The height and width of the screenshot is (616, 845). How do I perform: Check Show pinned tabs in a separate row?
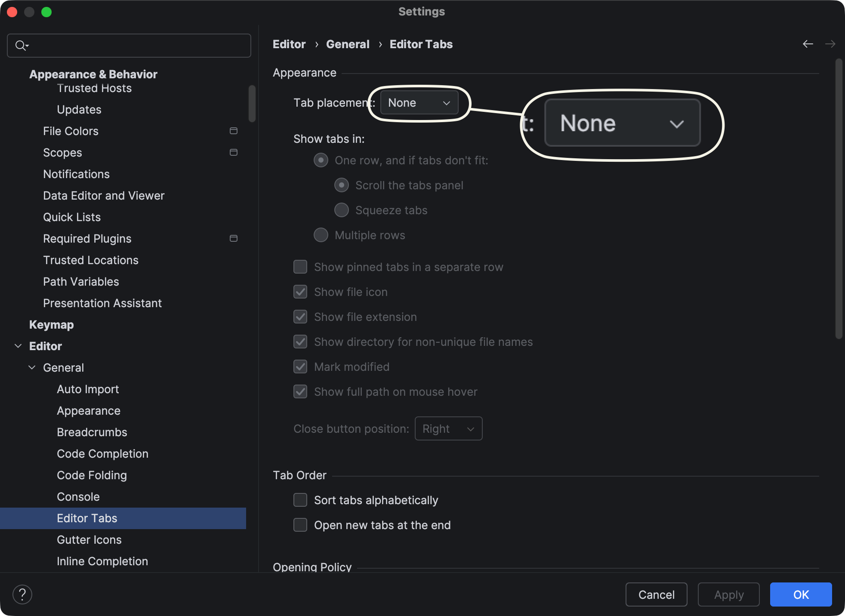coord(300,267)
